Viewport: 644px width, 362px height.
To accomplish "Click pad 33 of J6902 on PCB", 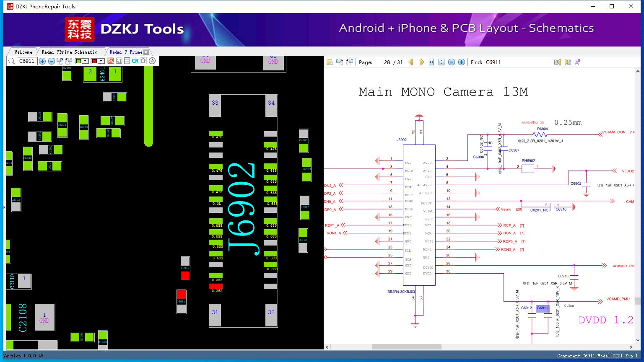I will tap(215, 106).
